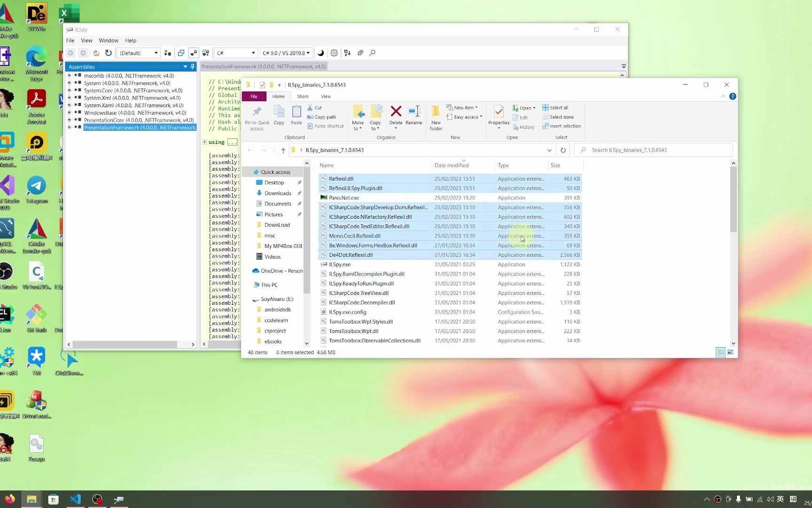Toggle show only public types and members
This screenshot has height=508, width=812.
[x=181, y=53]
